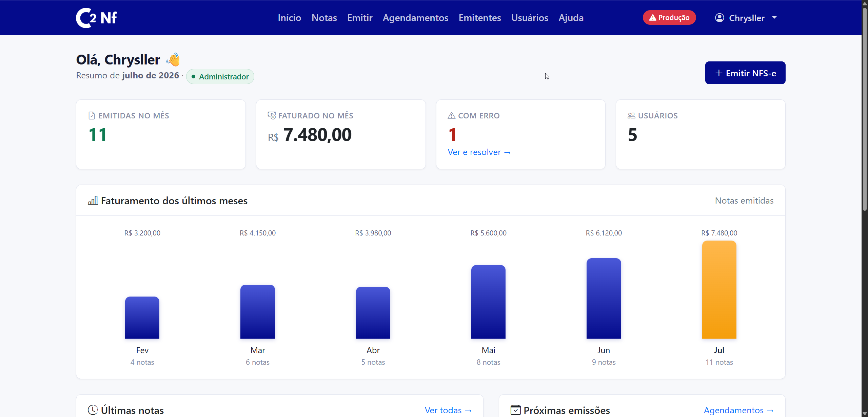Click the '11 notas' label under Jul
Screen dimensions: 868x417
tap(719, 362)
